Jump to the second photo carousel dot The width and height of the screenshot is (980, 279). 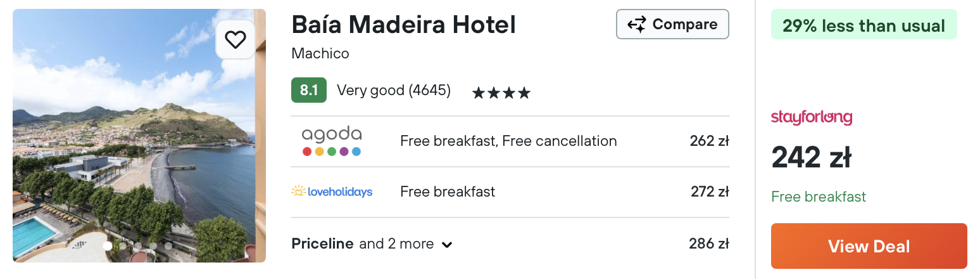point(123,246)
